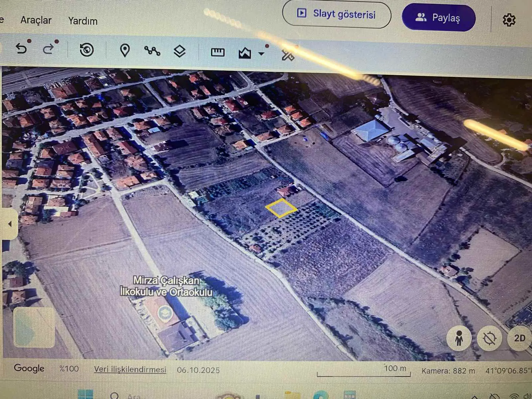Undo the last action

pyautogui.click(x=22, y=49)
